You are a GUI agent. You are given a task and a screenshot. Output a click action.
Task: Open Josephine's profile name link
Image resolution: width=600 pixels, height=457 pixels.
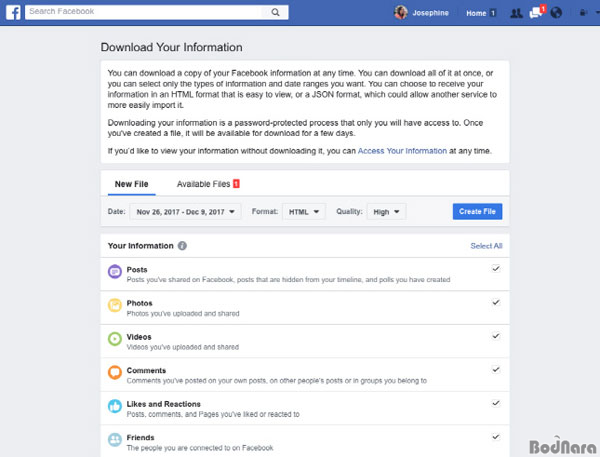(x=430, y=13)
